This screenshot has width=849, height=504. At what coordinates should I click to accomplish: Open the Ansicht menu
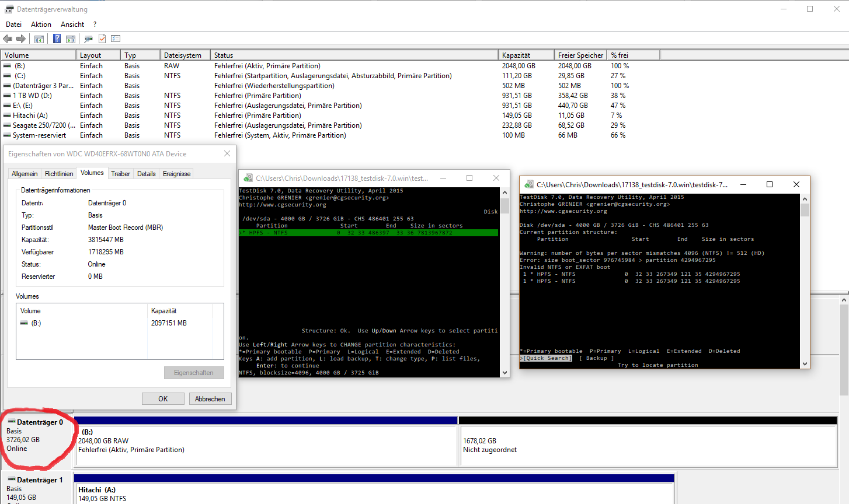point(72,24)
